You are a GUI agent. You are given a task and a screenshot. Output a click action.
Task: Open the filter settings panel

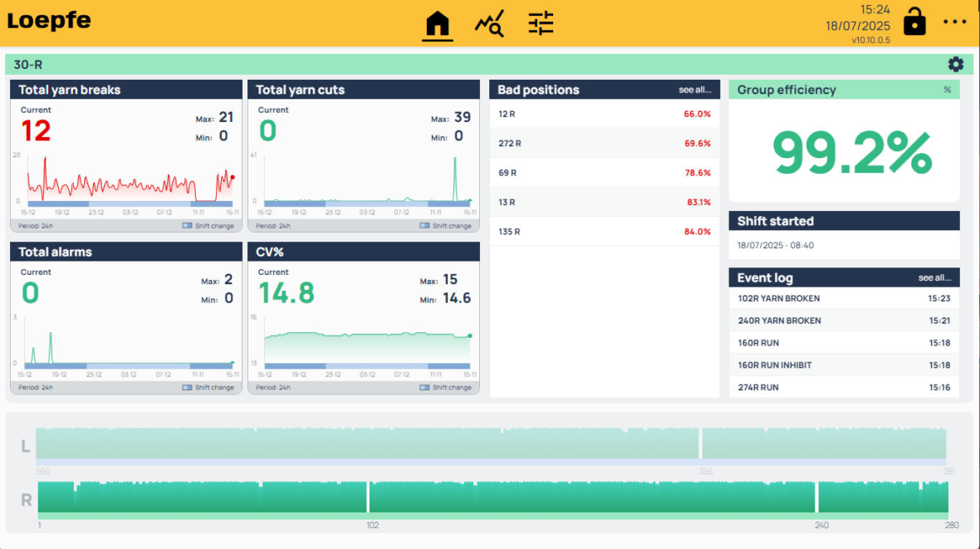(541, 24)
